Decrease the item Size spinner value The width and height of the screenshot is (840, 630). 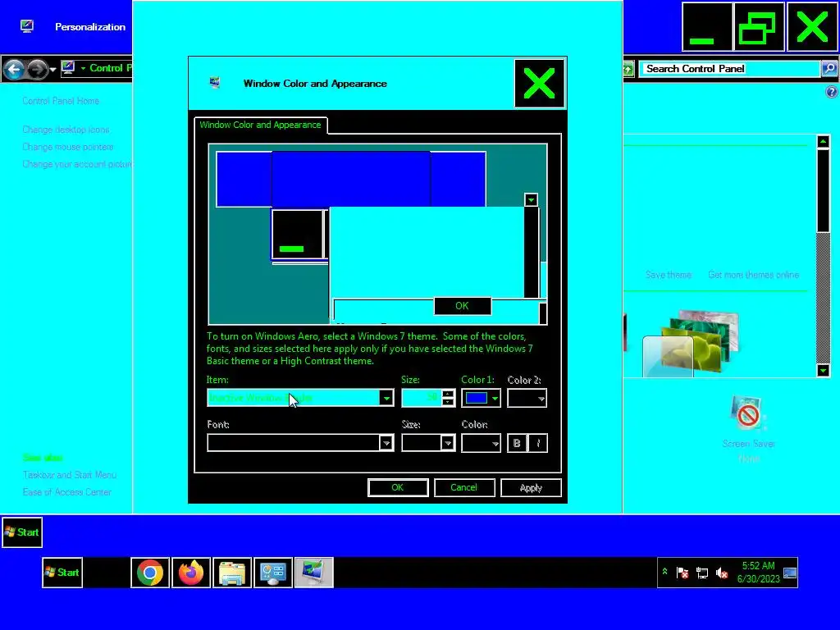pyautogui.click(x=449, y=402)
